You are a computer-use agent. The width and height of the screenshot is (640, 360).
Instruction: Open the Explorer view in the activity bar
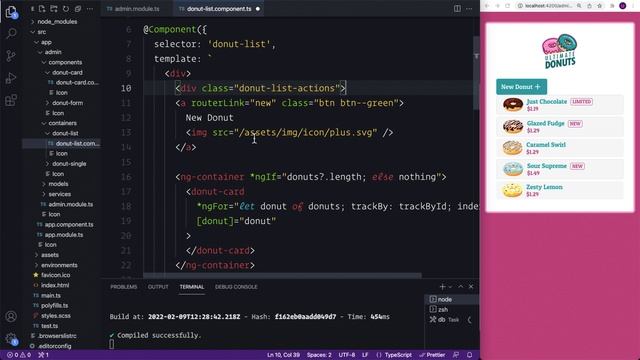[11, 12]
